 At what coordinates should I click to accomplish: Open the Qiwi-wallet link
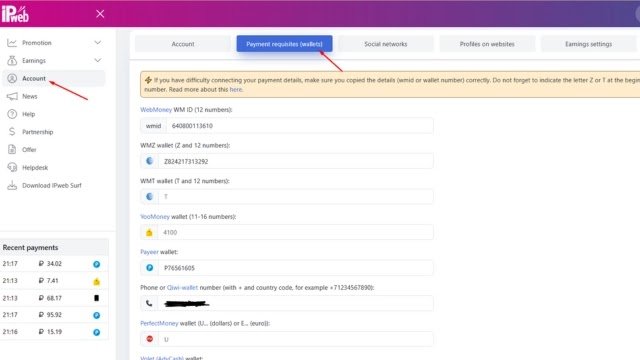coord(182,288)
